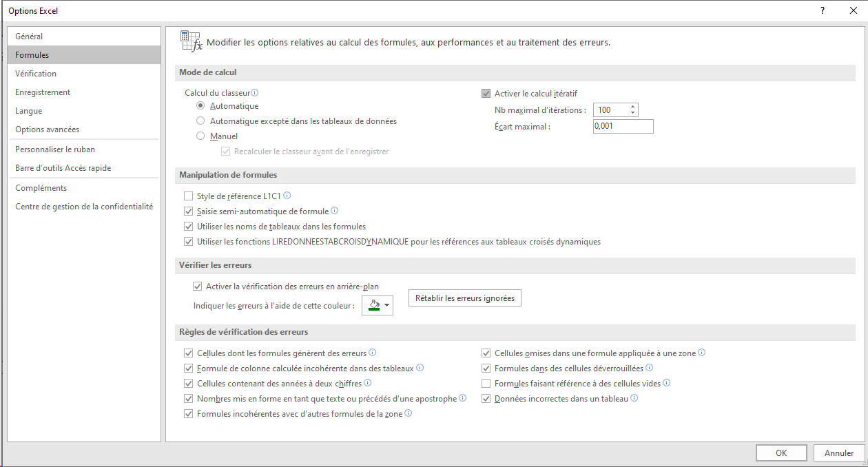This screenshot has height=467, width=868.
Task: Click info icon for Formules faisant référence à des cellules vides
Action: (x=667, y=383)
